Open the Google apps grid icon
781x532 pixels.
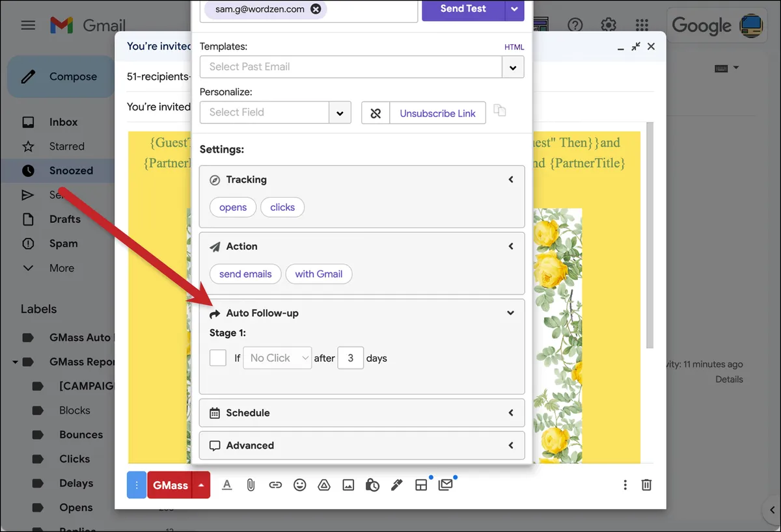click(642, 25)
